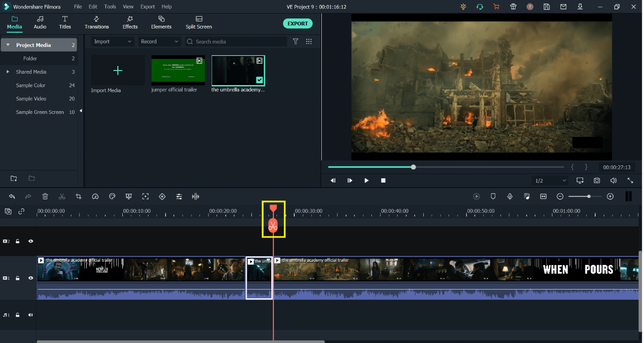Image resolution: width=644 pixels, height=343 pixels.
Task: Play the preview video
Action: click(366, 180)
